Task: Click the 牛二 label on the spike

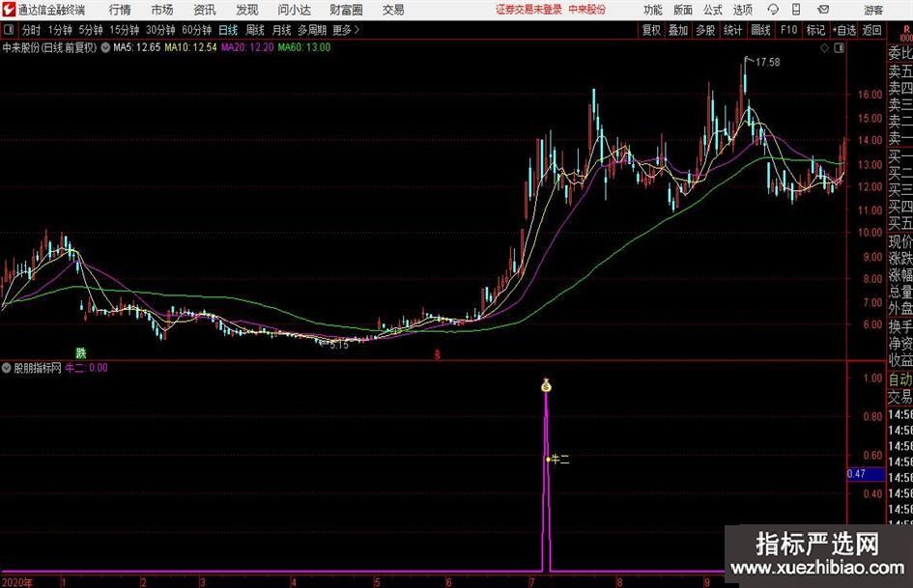Action: click(560, 460)
